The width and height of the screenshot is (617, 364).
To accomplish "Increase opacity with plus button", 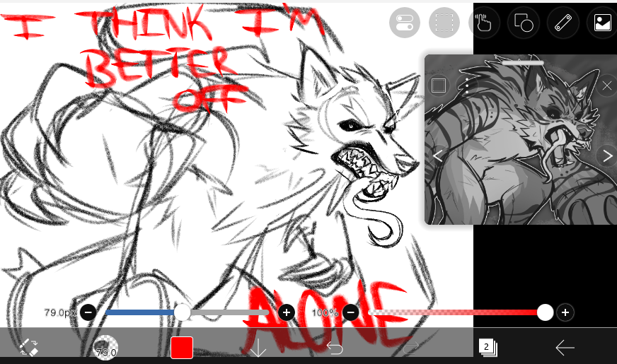I will [x=565, y=312].
